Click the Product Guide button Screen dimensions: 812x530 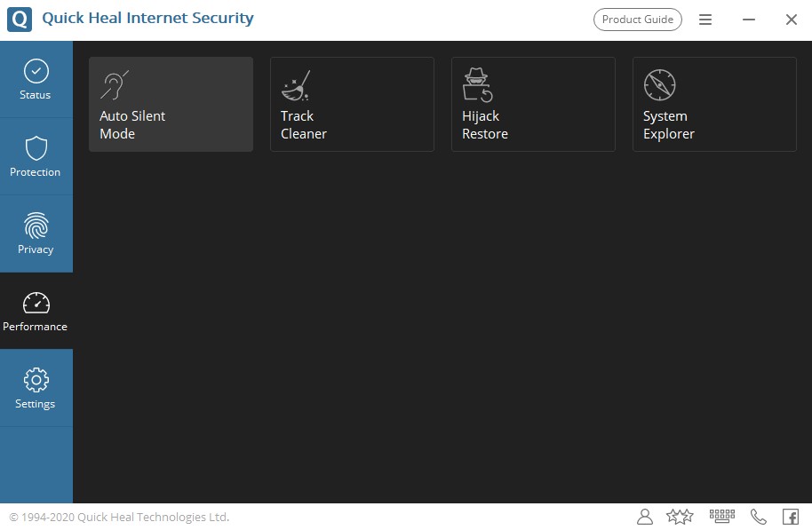coord(638,20)
